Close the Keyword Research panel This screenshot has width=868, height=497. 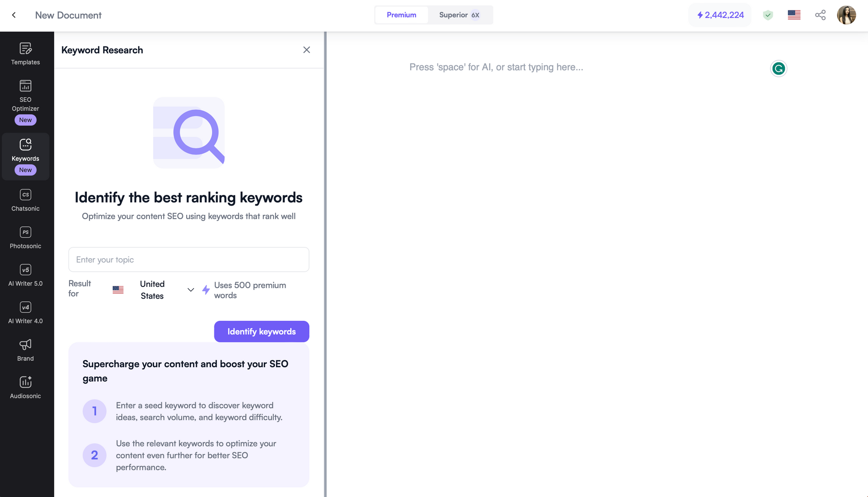pyautogui.click(x=306, y=50)
